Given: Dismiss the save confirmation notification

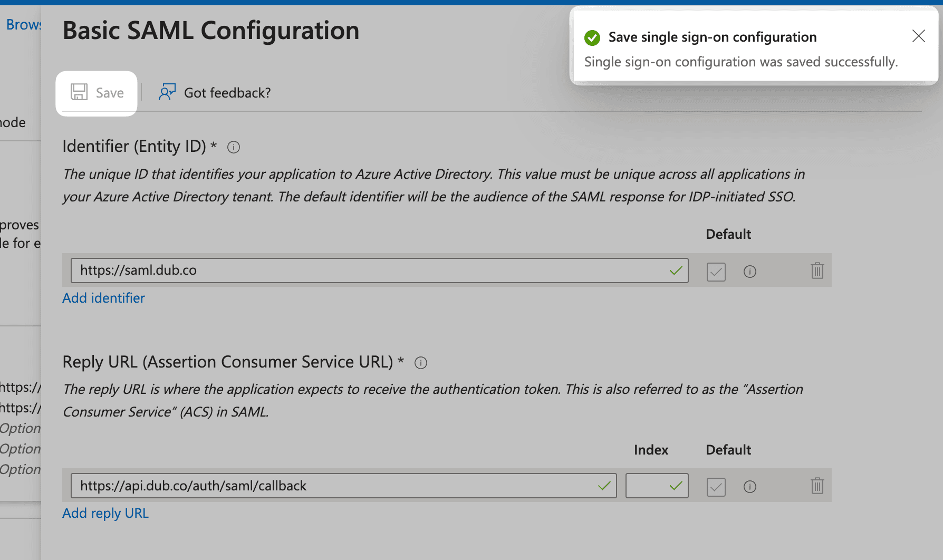Looking at the screenshot, I should (918, 36).
